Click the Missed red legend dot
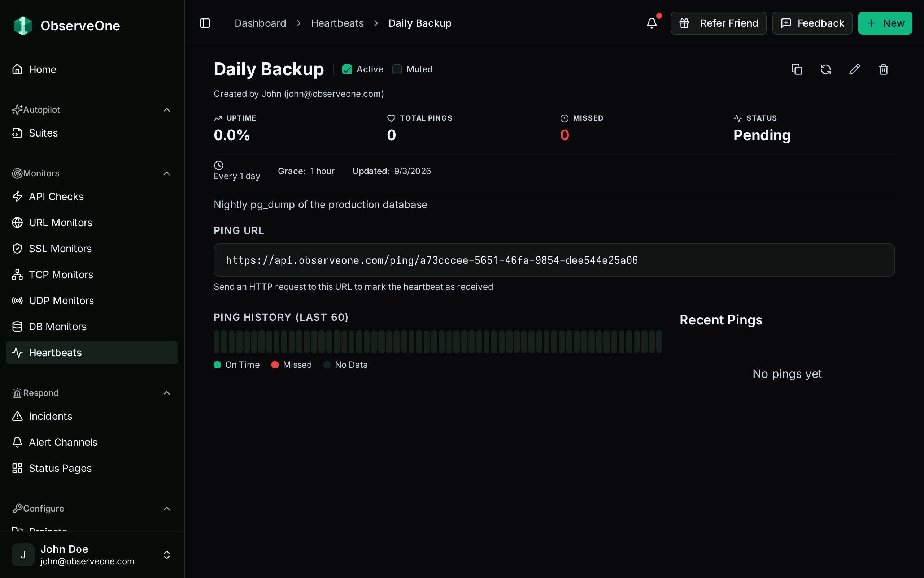The width and height of the screenshot is (924, 578). tap(275, 365)
